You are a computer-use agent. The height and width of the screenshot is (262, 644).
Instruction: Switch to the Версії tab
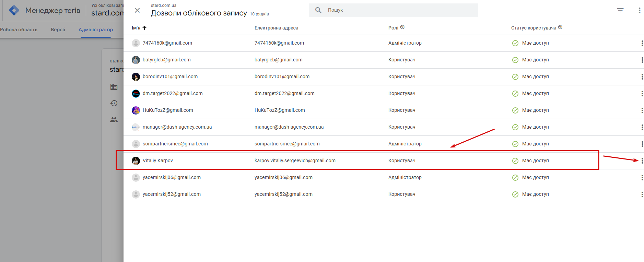pyautogui.click(x=58, y=29)
